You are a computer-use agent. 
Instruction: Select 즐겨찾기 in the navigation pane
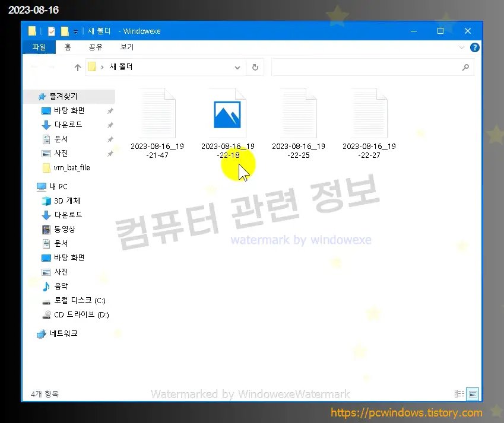[x=69, y=96]
